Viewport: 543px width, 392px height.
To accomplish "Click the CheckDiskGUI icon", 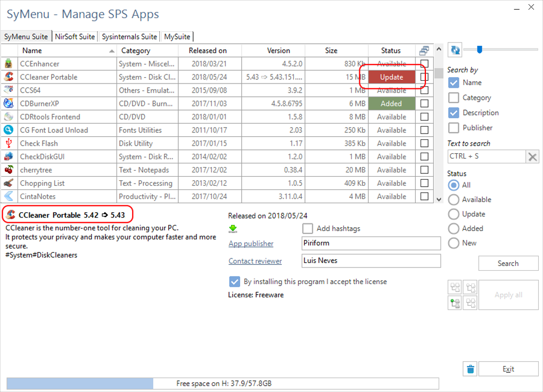I will pos(9,156).
